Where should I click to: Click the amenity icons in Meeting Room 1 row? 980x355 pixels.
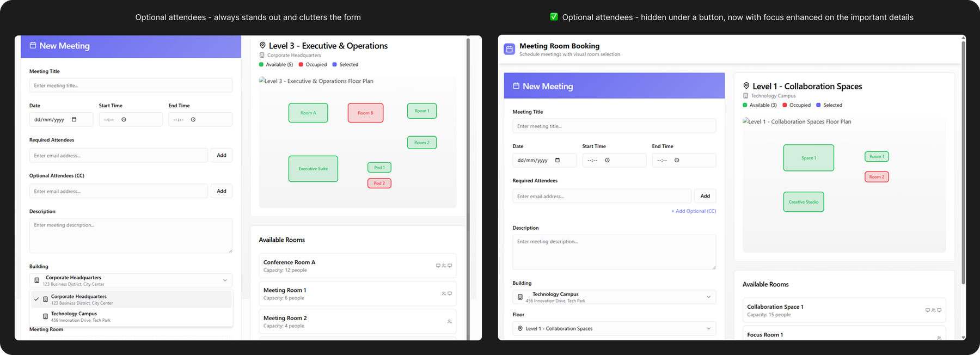click(x=446, y=293)
